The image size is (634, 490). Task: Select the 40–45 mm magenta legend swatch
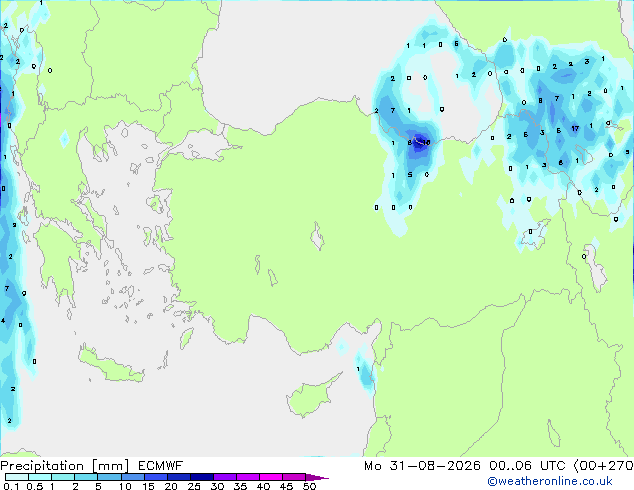click(271, 477)
